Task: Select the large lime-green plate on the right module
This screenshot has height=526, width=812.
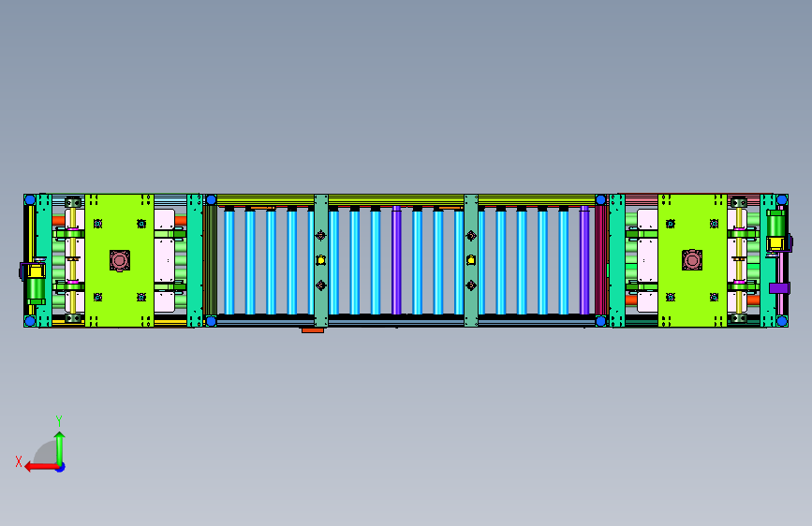Action: click(692, 260)
